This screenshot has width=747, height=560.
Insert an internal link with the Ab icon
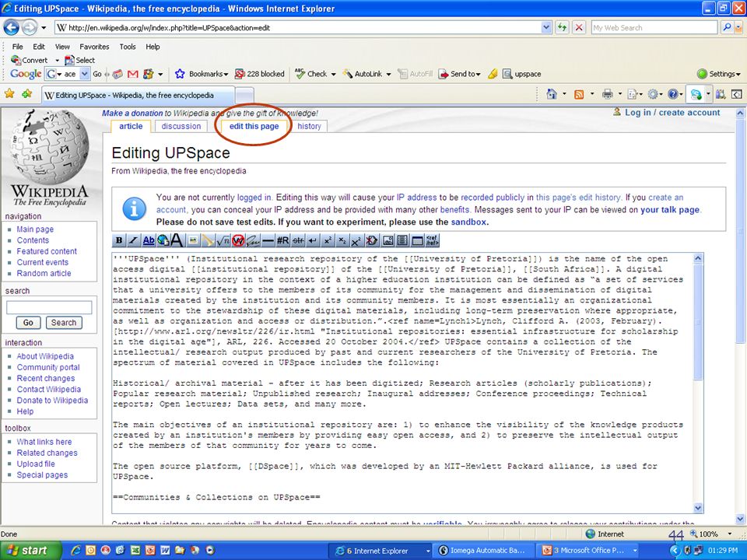coord(148,240)
